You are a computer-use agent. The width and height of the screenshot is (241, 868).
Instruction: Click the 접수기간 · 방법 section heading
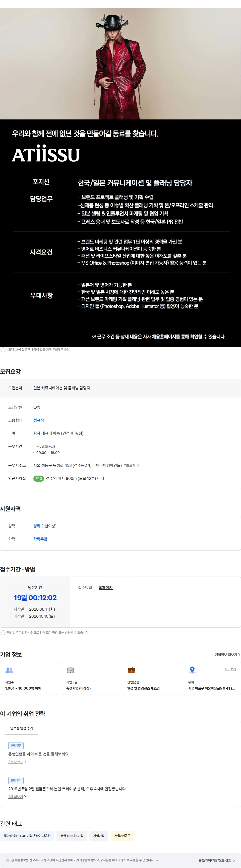click(x=18, y=570)
